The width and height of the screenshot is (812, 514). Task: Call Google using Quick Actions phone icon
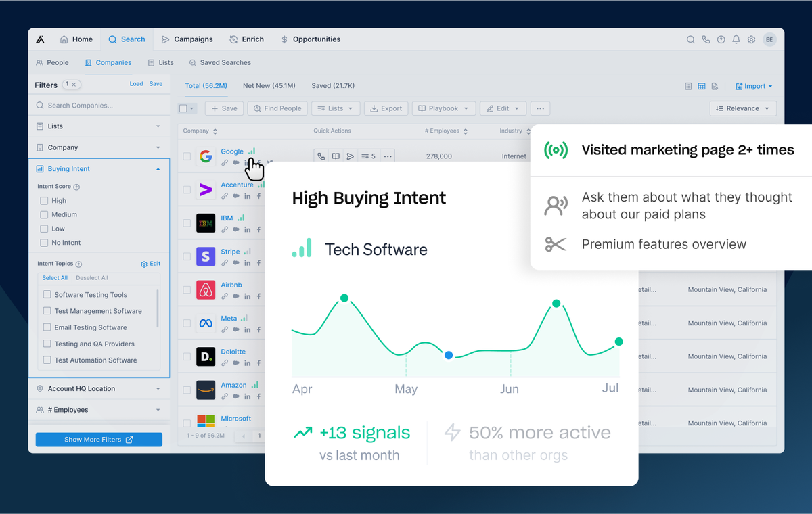321,156
